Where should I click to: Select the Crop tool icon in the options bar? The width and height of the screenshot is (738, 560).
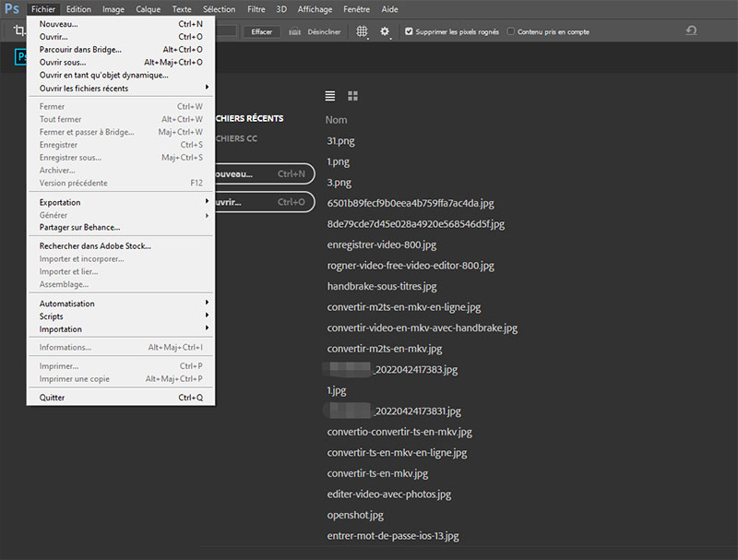coord(18,30)
